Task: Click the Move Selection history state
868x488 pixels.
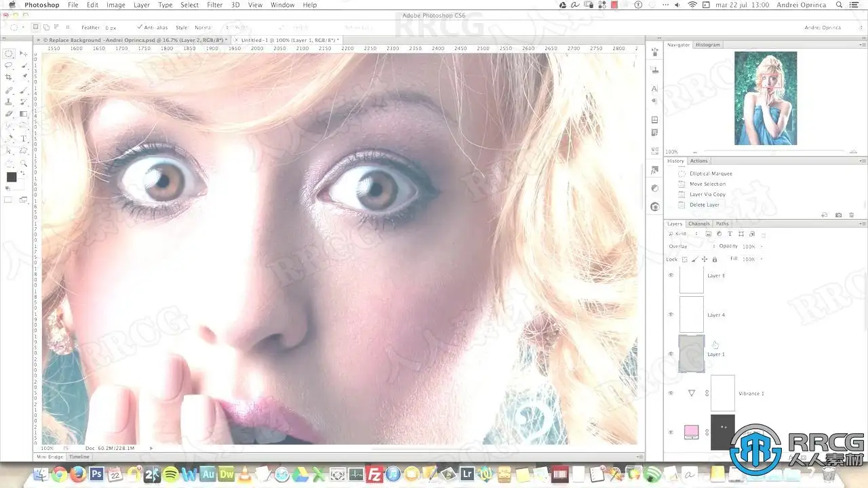Action: point(707,184)
